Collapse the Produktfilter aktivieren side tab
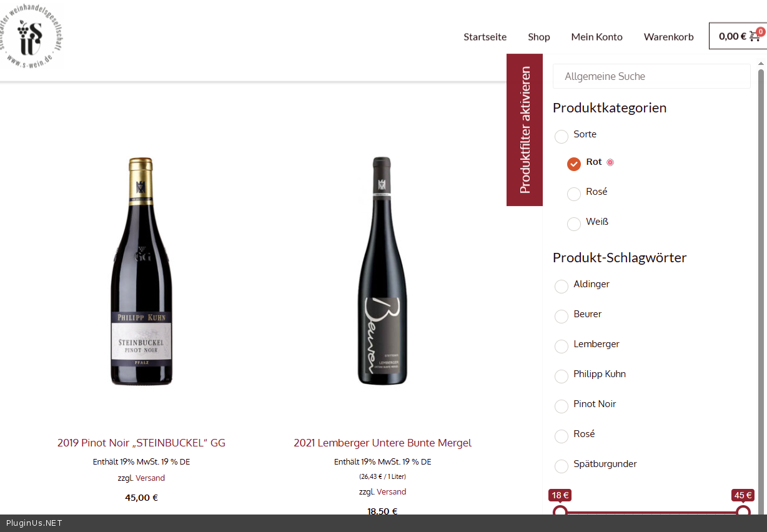Image resolution: width=767 pixels, height=532 pixels. [525, 130]
